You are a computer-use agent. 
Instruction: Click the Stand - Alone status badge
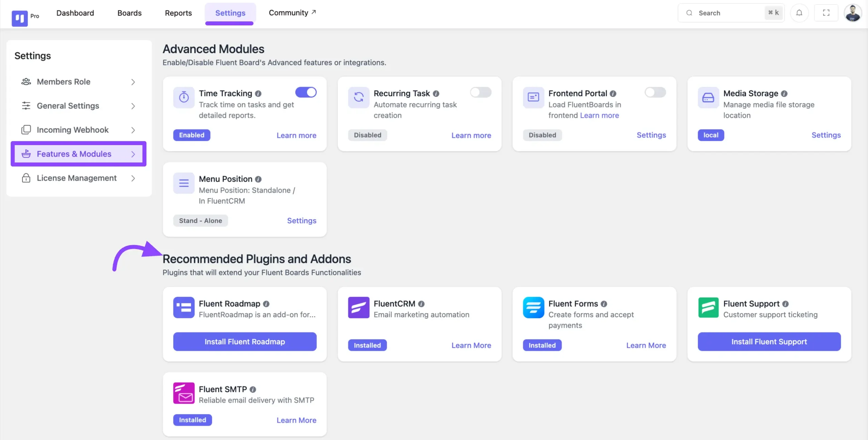[x=200, y=221]
